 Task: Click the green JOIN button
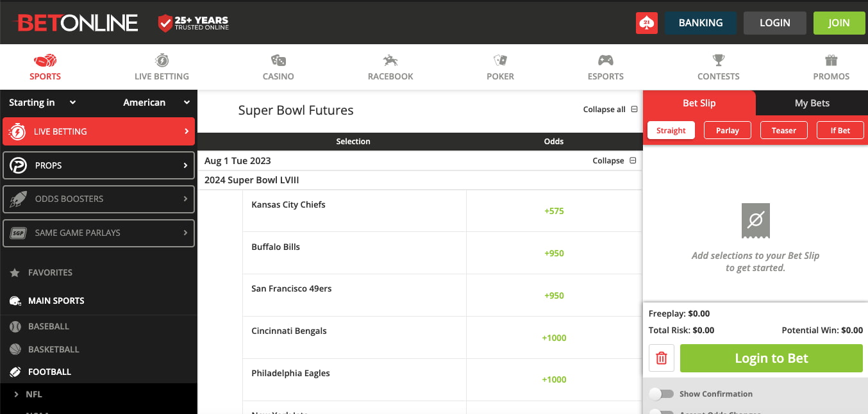point(839,23)
